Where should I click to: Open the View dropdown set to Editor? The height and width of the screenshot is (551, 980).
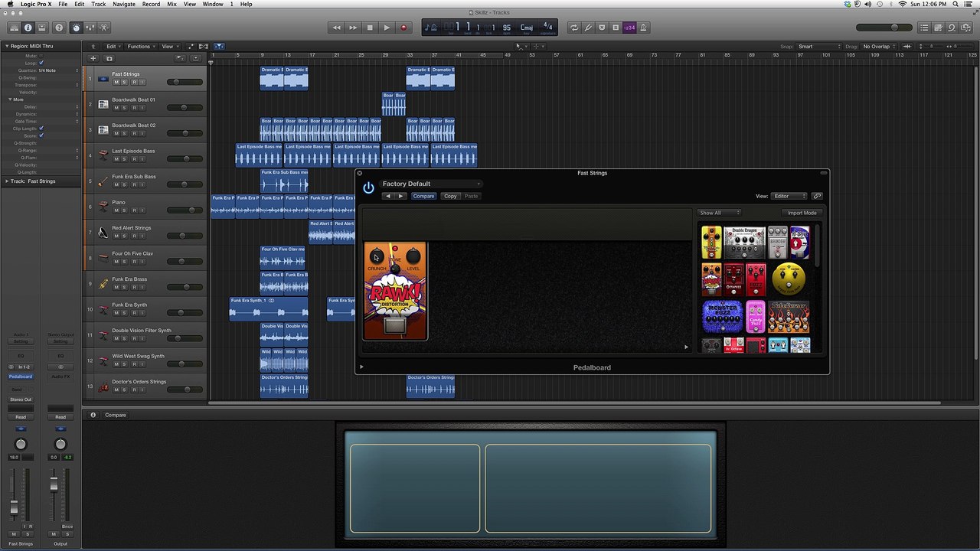point(789,196)
